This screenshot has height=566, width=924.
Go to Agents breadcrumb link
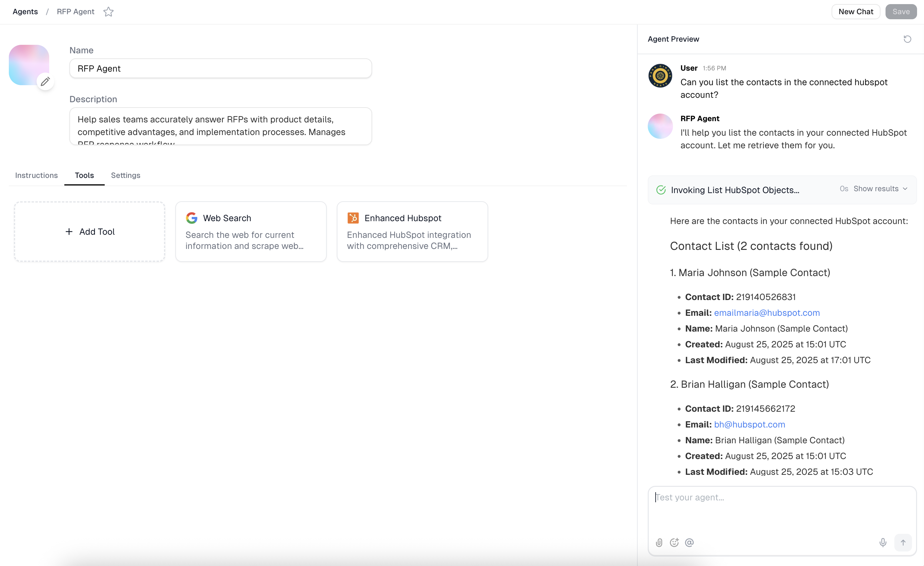coord(25,12)
